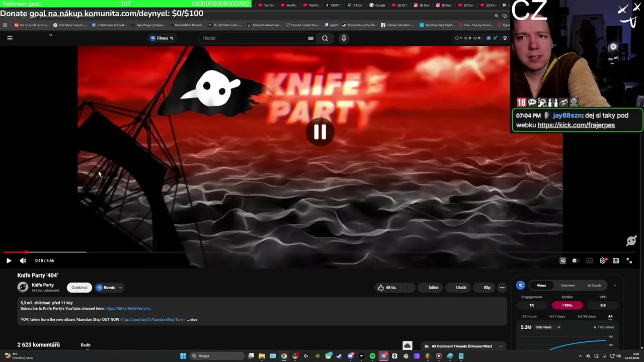
Task: Pause the video via center overlay
Action: pos(320,132)
